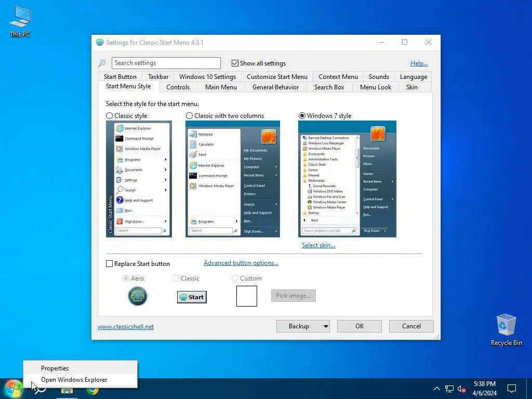Click the Aero shell button image
Screen dimensions: 532x399
pyautogui.click(x=137, y=296)
